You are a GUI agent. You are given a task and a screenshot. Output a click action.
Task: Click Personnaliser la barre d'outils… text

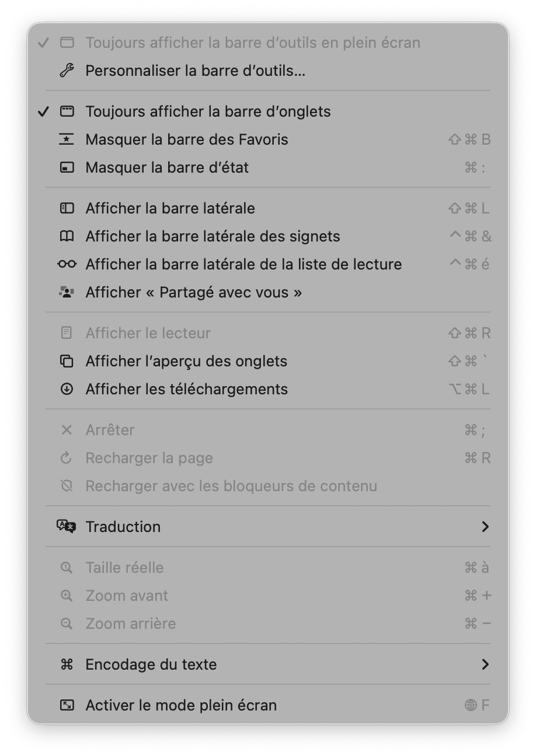[195, 71]
